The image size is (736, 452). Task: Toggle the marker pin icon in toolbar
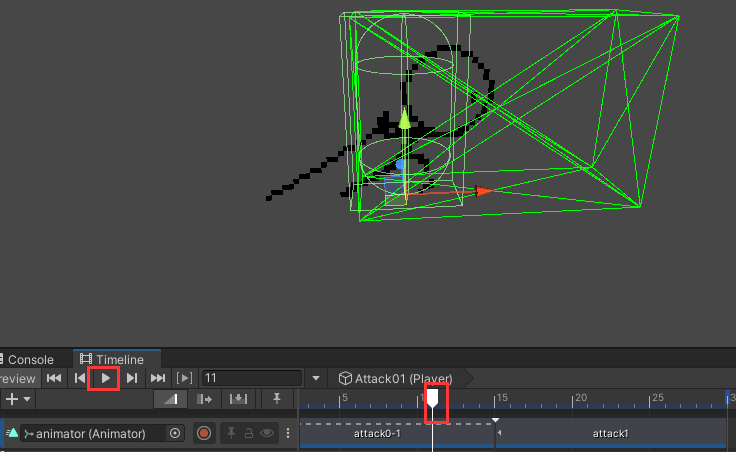276,399
